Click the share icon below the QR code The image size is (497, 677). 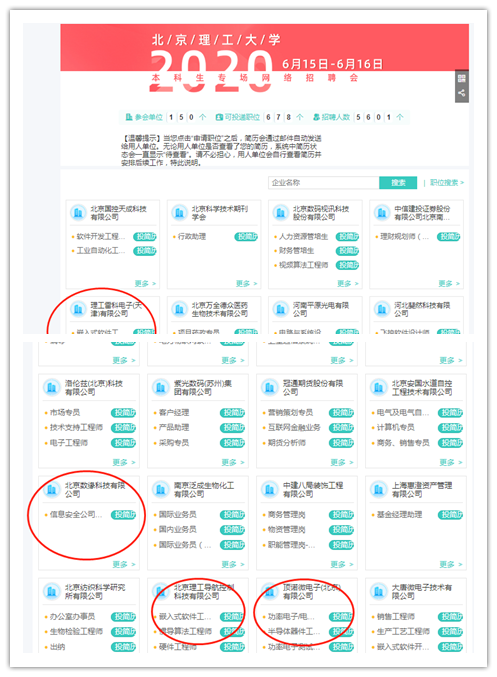pyautogui.click(x=462, y=93)
